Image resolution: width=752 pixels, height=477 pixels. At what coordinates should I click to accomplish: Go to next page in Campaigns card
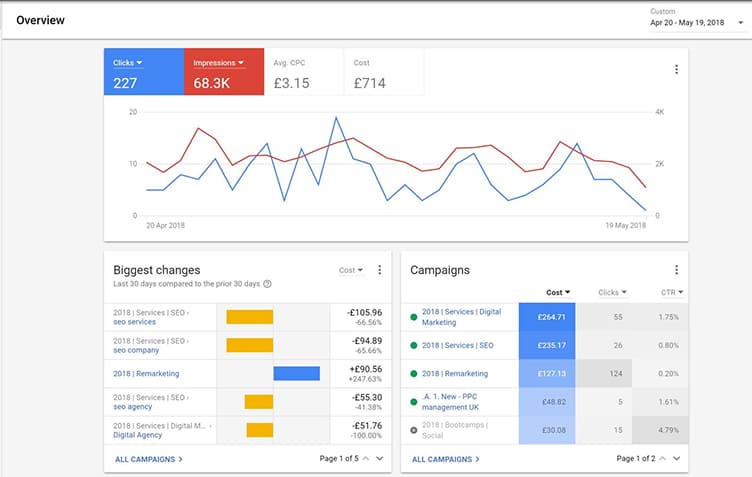(677, 458)
